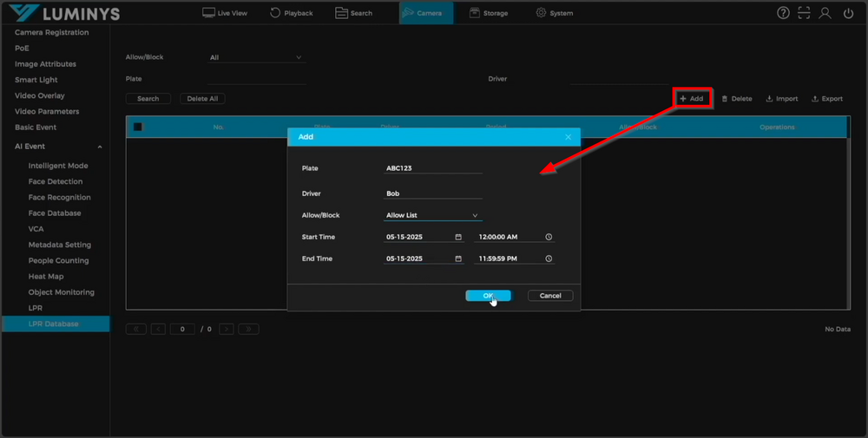Click the scan frame icon in header
Image resolution: width=868 pixels, height=438 pixels.
pyautogui.click(x=805, y=13)
